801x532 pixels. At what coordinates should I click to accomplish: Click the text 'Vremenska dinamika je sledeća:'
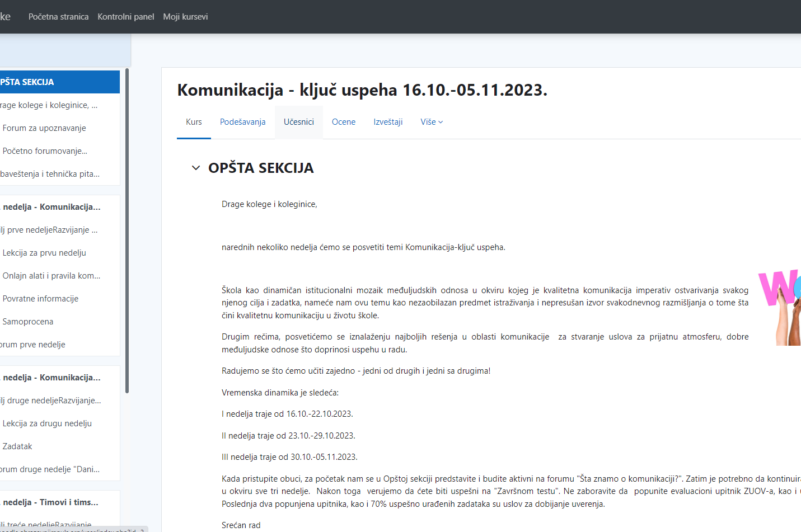[280, 393]
